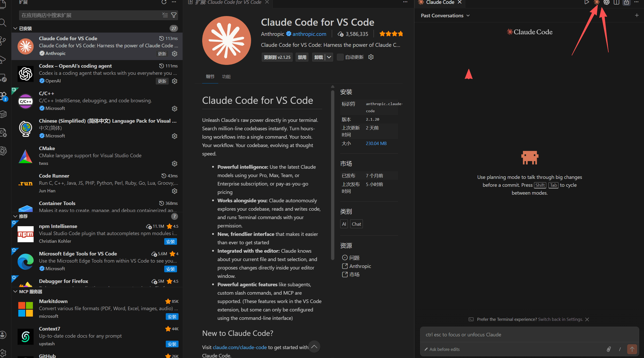This screenshot has height=358, width=644.
Task: Open Source Control in the activity bar
Action: (4, 40)
